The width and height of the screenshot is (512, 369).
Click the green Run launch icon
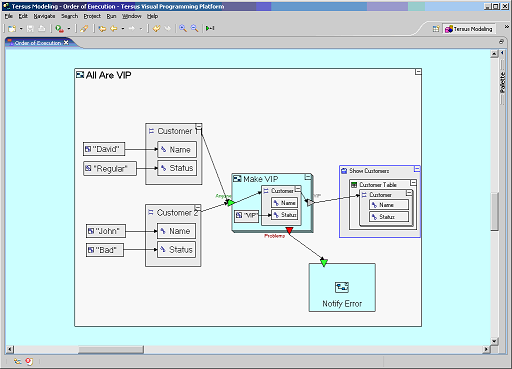click(x=59, y=29)
